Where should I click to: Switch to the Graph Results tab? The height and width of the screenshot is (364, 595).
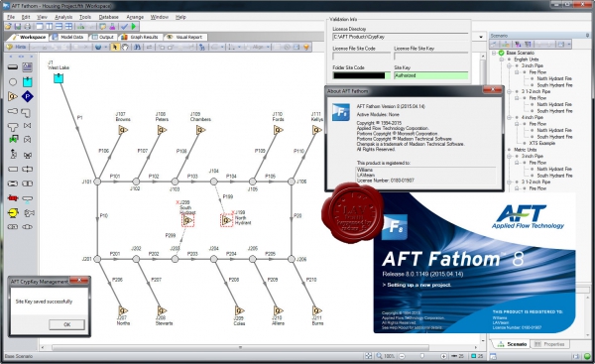pyautogui.click(x=140, y=37)
